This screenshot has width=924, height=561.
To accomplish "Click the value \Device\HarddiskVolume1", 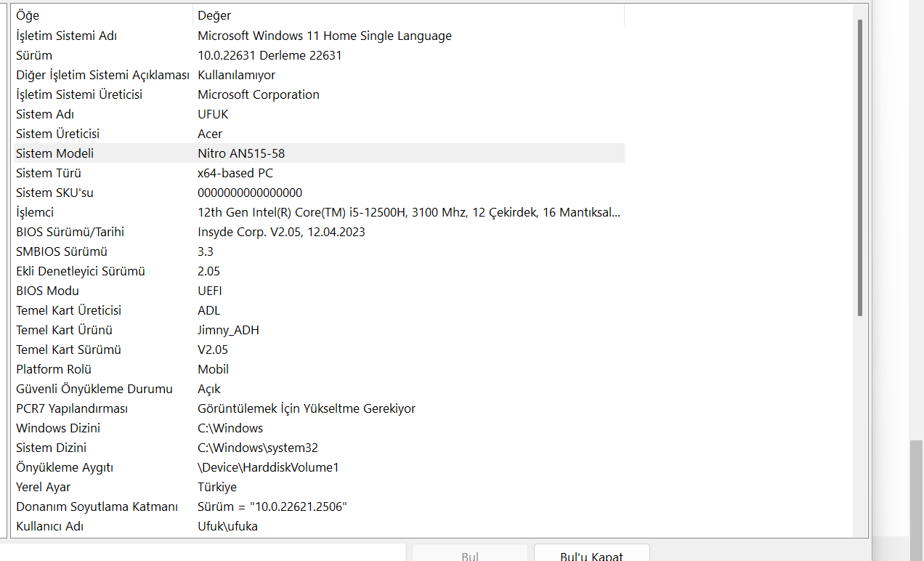I will tap(268, 467).
